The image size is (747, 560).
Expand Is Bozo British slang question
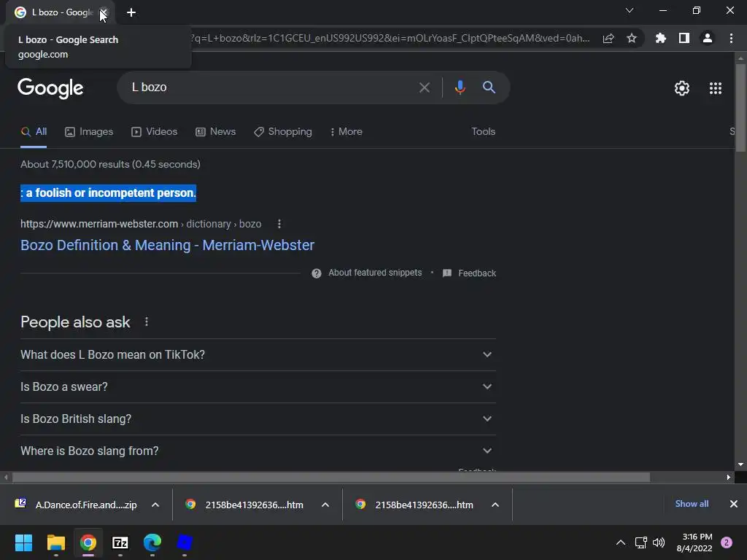[x=258, y=419]
